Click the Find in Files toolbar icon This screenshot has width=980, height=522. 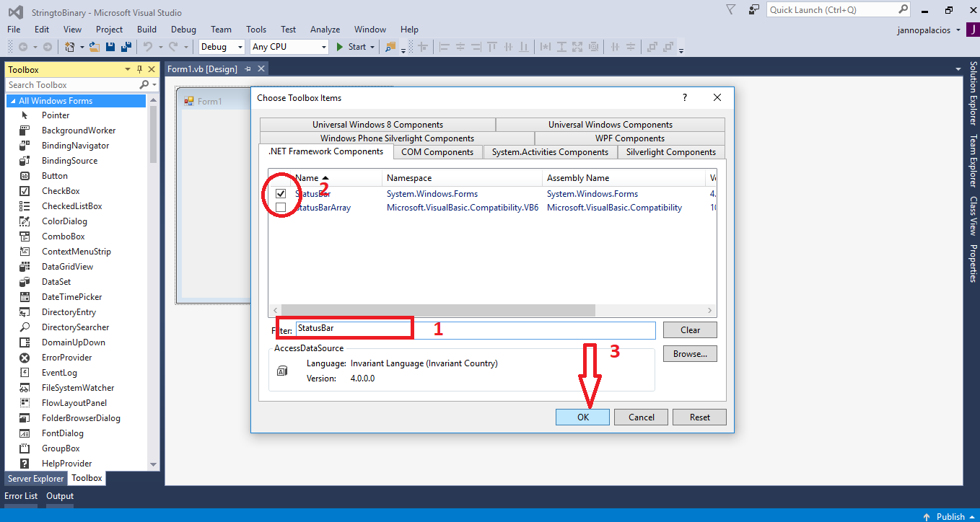[390, 47]
